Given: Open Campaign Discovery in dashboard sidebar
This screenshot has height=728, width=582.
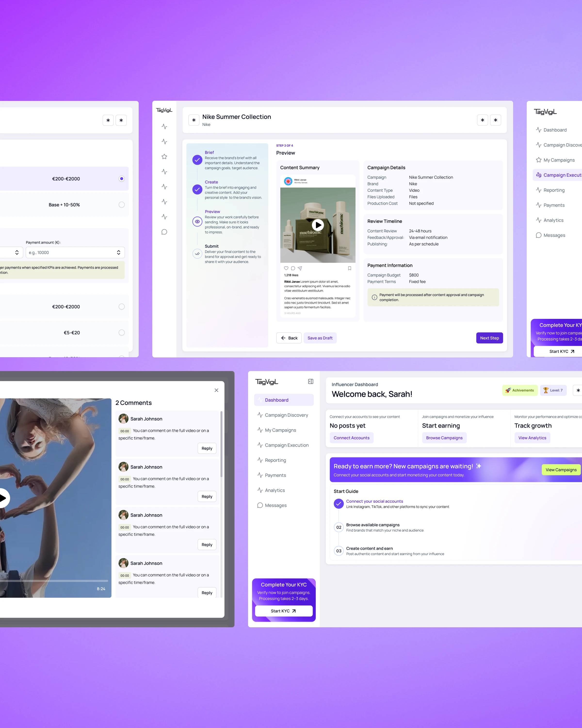Looking at the screenshot, I should click(x=286, y=415).
